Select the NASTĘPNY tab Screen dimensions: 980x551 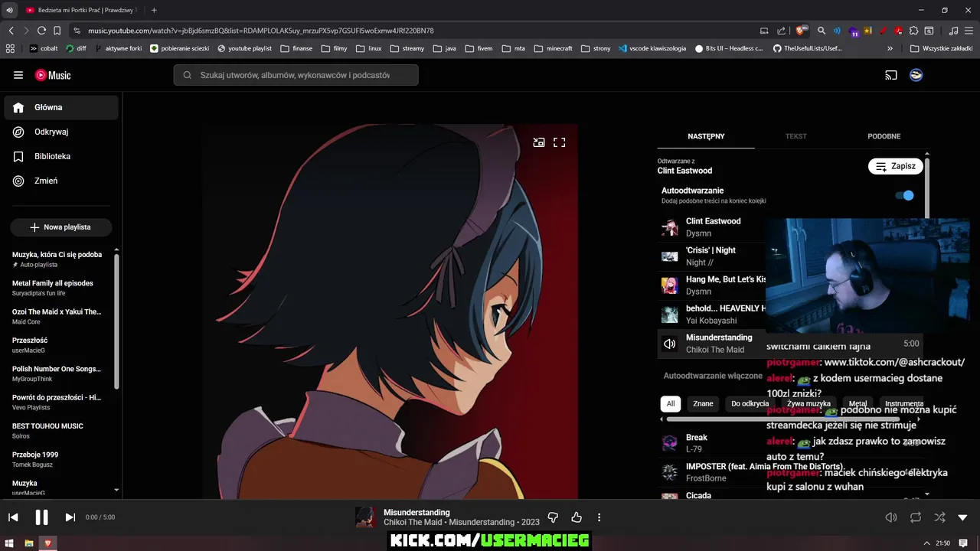[x=706, y=136]
